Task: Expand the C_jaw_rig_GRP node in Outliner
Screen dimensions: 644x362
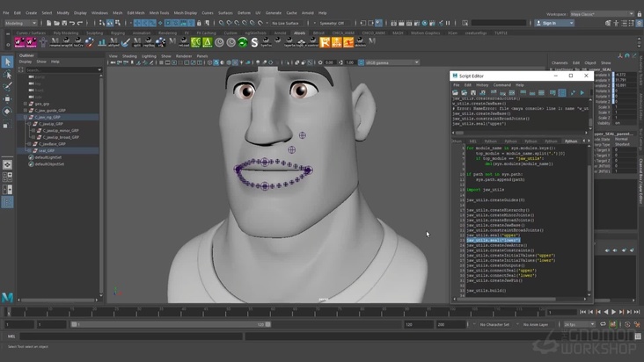Action: tap(26, 117)
